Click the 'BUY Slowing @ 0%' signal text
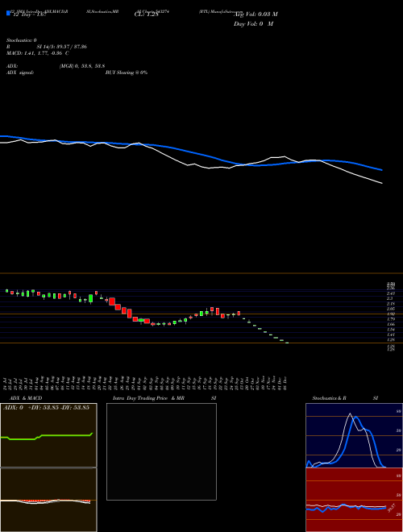This screenshot has width=403, height=532. coord(127,73)
